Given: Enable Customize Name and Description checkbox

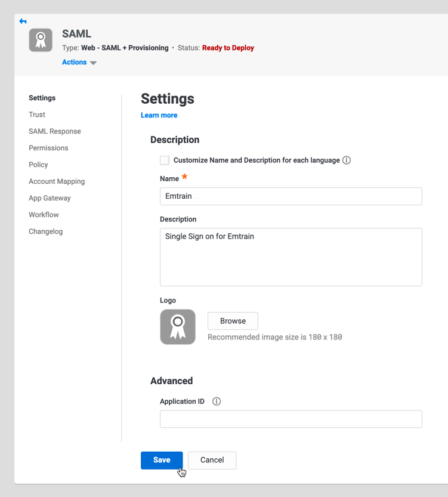Looking at the screenshot, I should [165, 160].
